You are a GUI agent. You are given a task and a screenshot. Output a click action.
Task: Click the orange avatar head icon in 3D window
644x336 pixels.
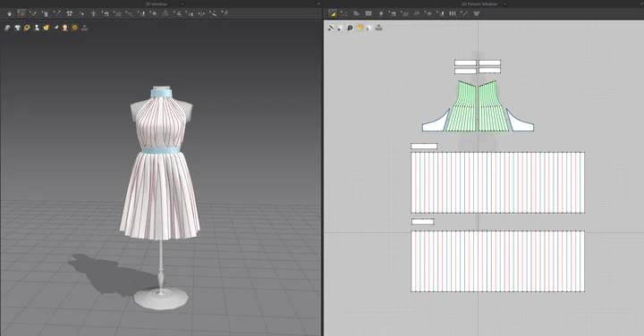point(65,28)
